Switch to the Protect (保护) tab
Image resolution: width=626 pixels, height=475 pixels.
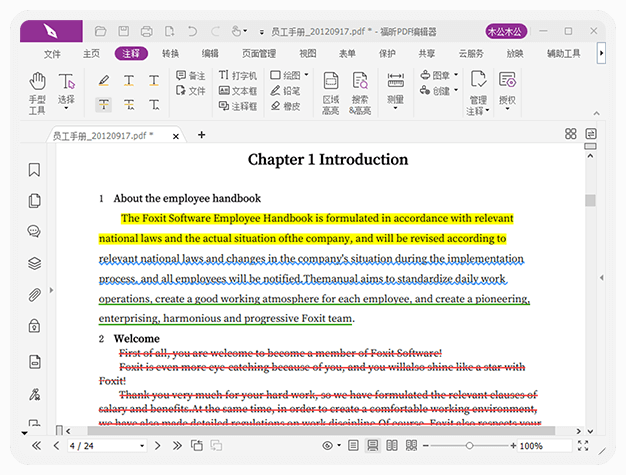pos(387,53)
